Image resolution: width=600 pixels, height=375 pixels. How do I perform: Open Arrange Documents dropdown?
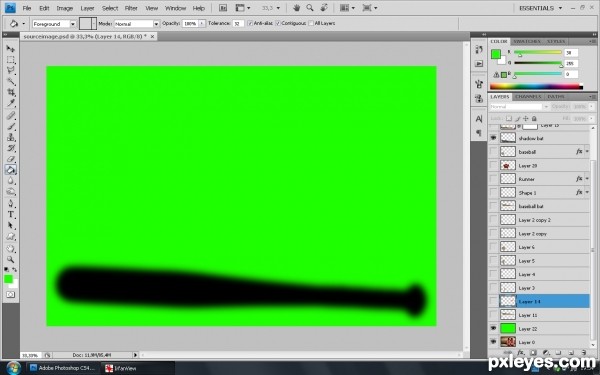347,8
